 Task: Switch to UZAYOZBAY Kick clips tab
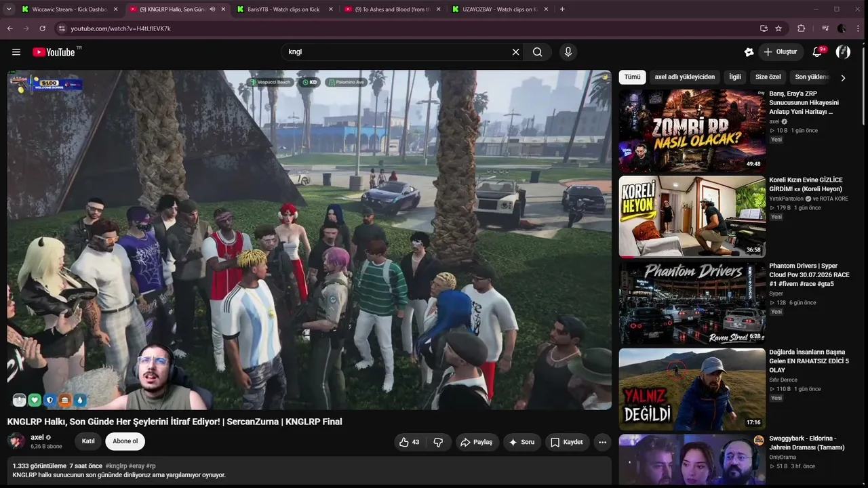[x=499, y=9]
